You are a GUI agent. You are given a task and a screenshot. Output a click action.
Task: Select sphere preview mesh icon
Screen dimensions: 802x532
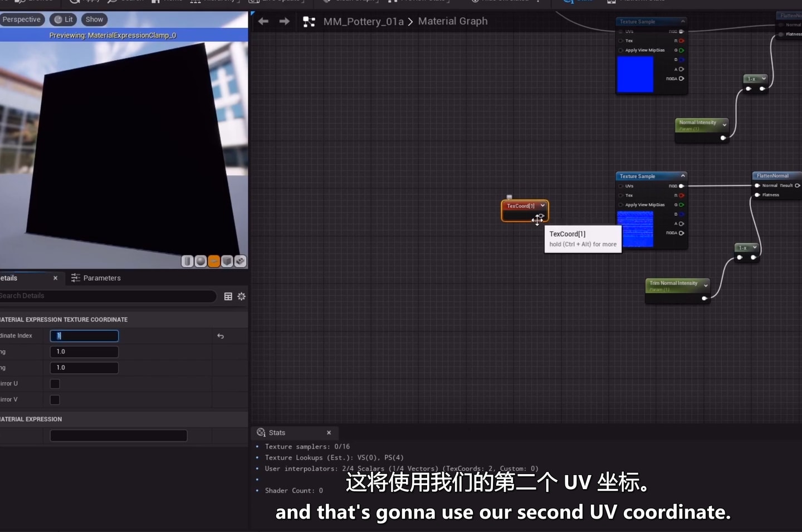(x=200, y=261)
